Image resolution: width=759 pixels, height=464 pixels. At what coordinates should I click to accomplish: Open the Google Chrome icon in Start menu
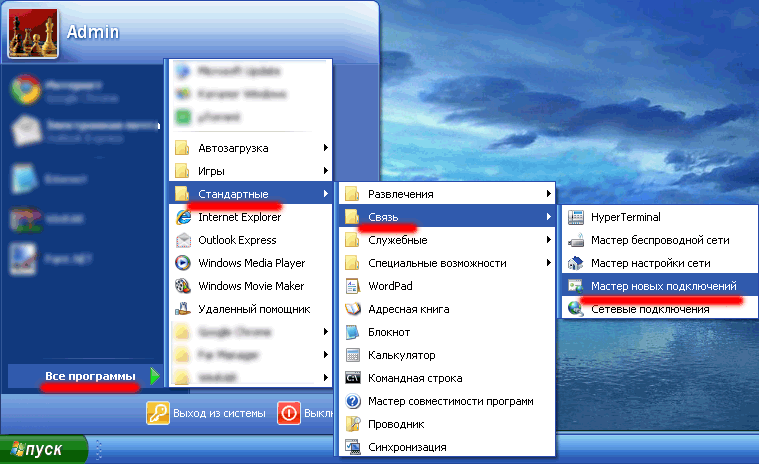(x=26, y=90)
